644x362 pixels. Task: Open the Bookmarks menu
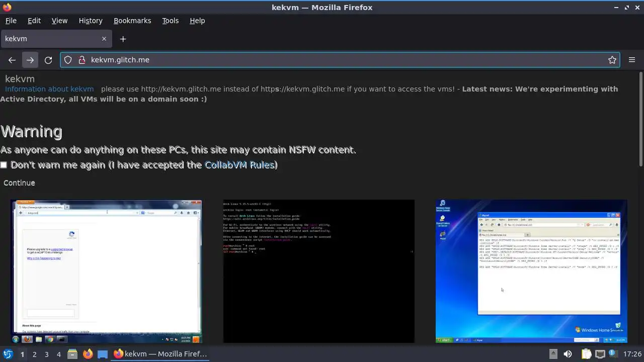pyautogui.click(x=132, y=21)
